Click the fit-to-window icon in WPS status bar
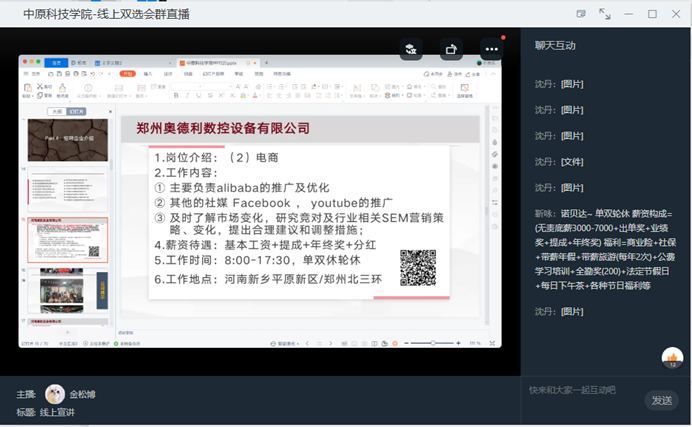The width and height of the screenshot is (692, 427). pyautogui.click(x=492, y=343)
